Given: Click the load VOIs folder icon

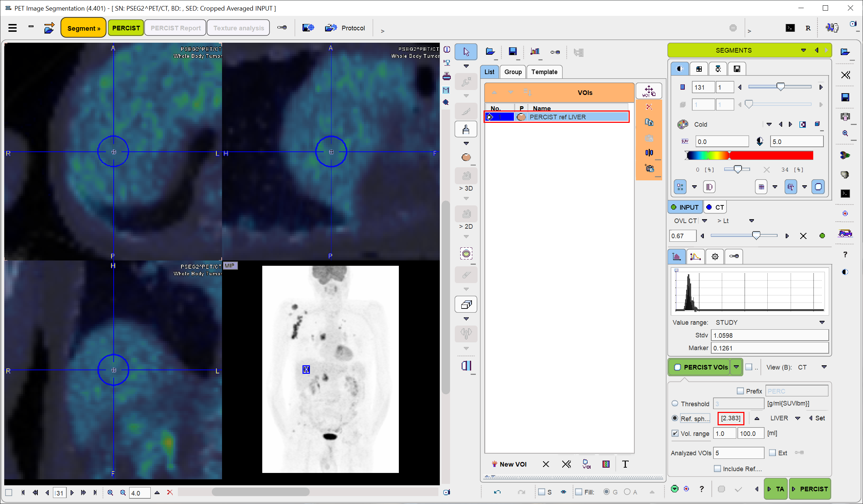Looking at the screenshot, I should tap(490, 52).
